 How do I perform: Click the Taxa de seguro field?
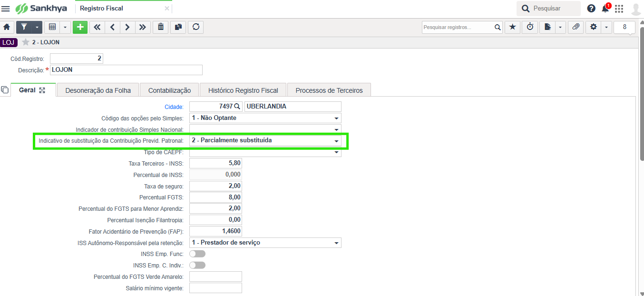click(x=215, y=186)
